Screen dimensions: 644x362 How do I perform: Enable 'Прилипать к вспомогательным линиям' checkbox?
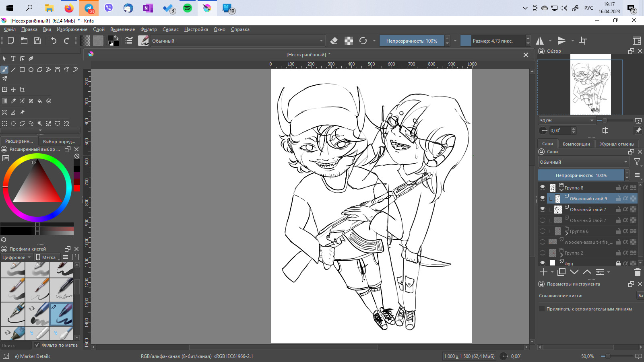point(542,309)
